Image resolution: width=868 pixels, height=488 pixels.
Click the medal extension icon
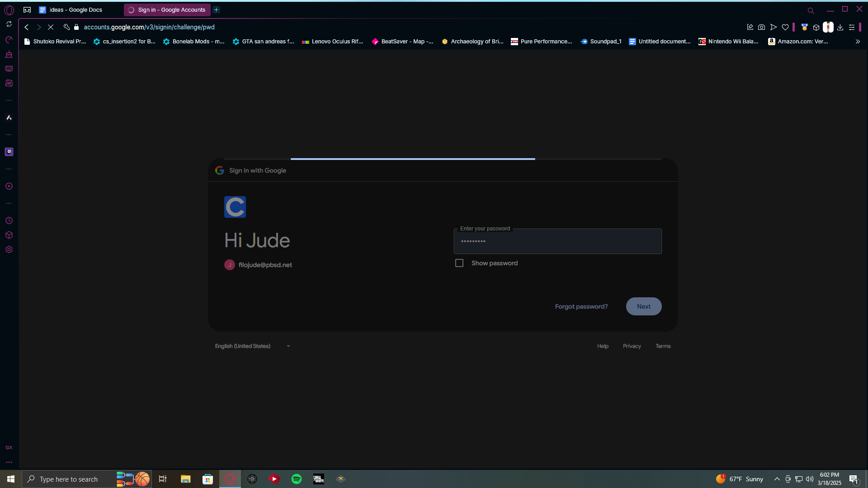click(805, 27)
